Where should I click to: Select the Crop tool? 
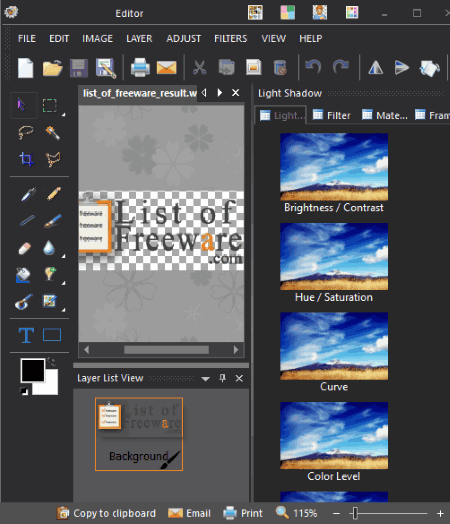[26, 159]
